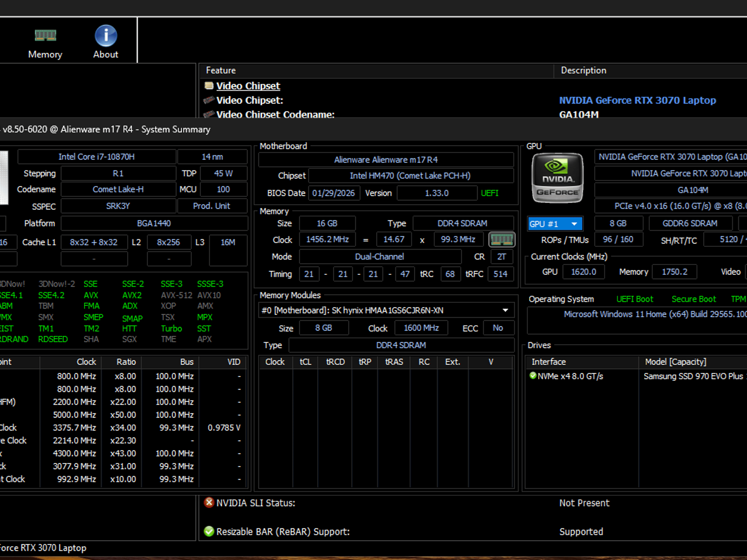Click the SRK3Y SSPEC value

click(x=118, y=206)
